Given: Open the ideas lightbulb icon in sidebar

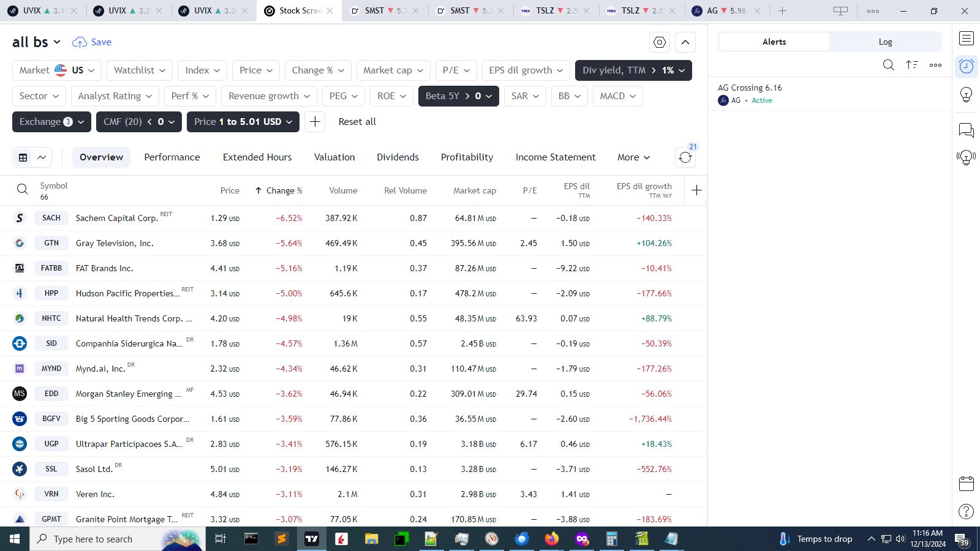Looking at the screenshot, I should (x=967, y=95).
